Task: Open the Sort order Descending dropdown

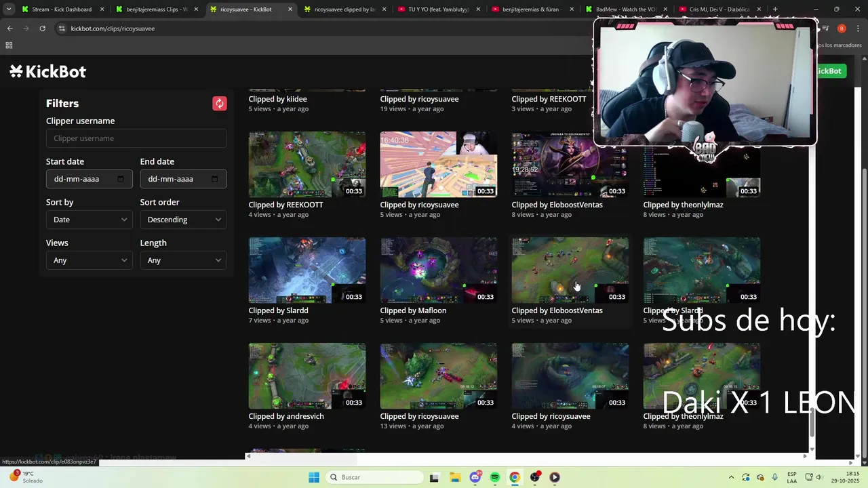Action: (x=183, y=220)
